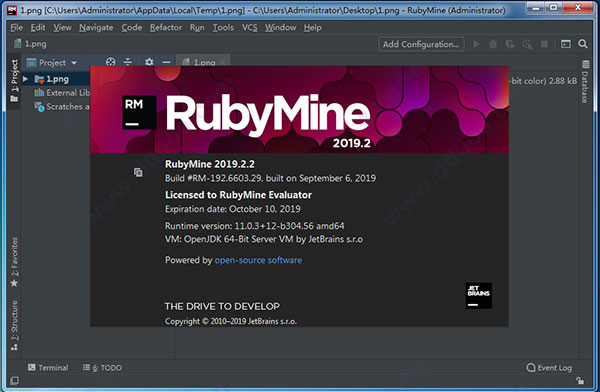600x392 pixels.
Task: Copy About info with the copy icon
Action: point(138,172)
